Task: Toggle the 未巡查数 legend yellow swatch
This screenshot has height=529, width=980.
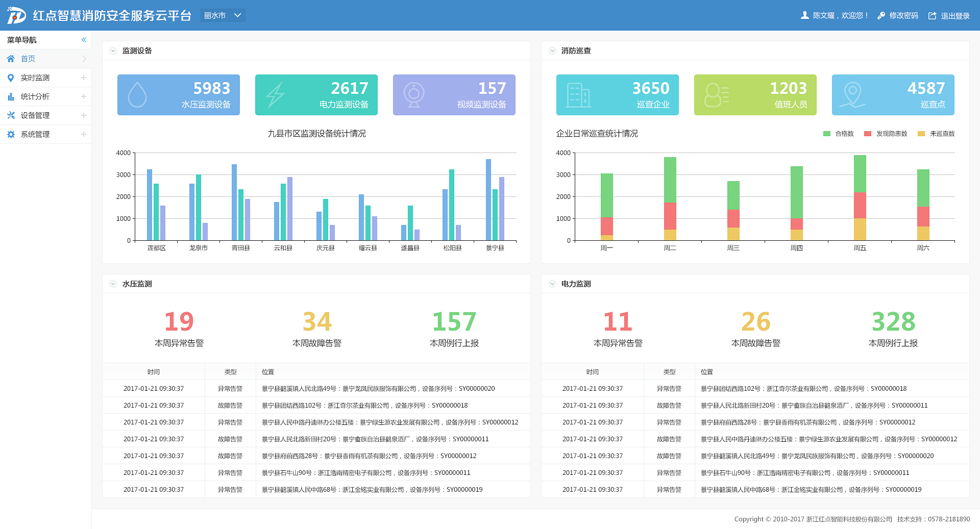Action: click(x=921, y=134)
